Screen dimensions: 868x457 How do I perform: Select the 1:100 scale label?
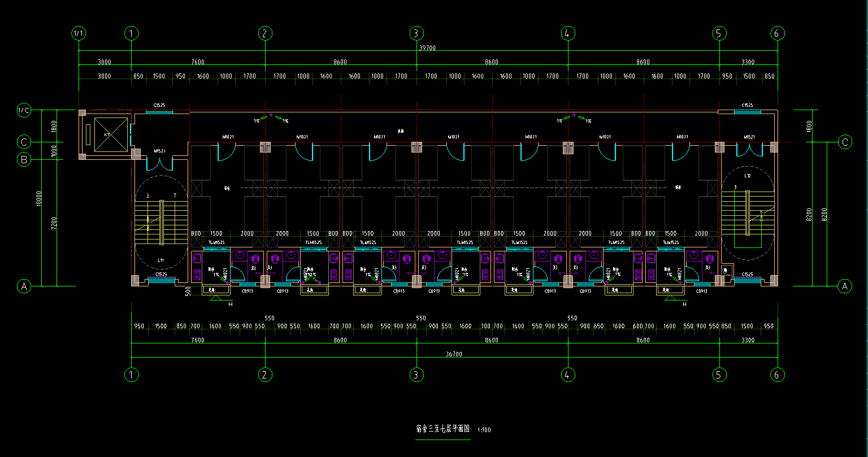[x=484, y=430]
